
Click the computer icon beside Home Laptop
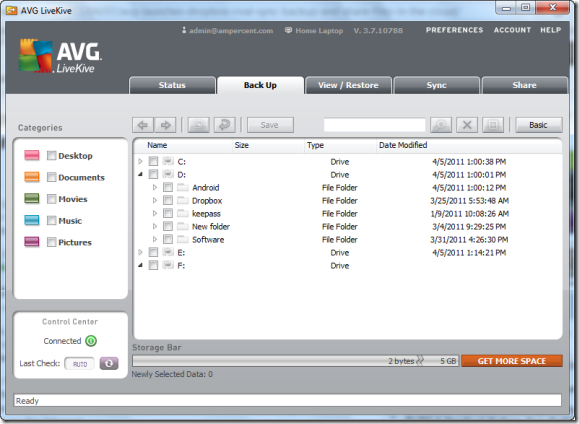[x=288, y=30]
